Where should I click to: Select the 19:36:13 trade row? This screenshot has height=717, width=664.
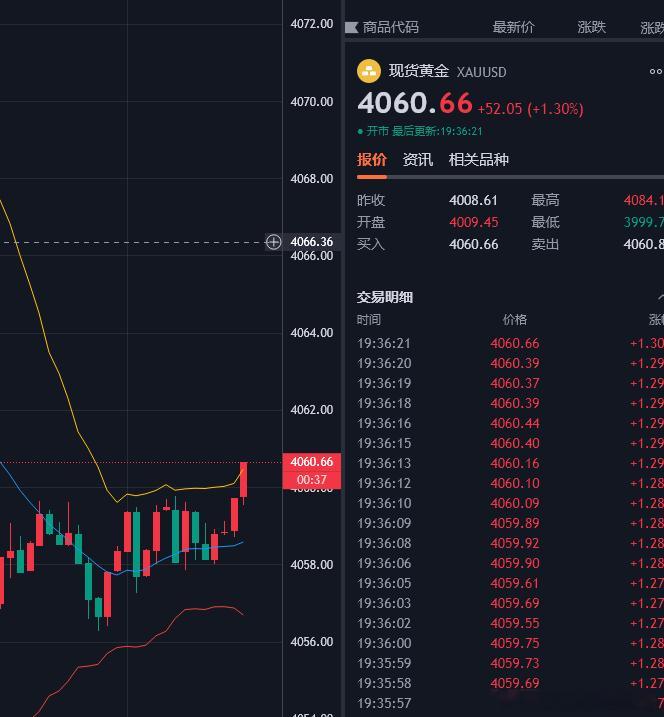[510, 463]
